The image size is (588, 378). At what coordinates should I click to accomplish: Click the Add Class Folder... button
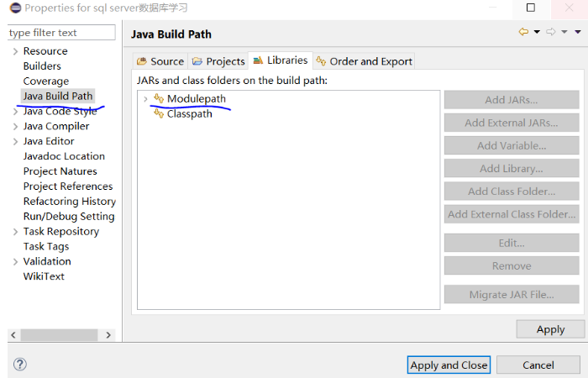512,192
